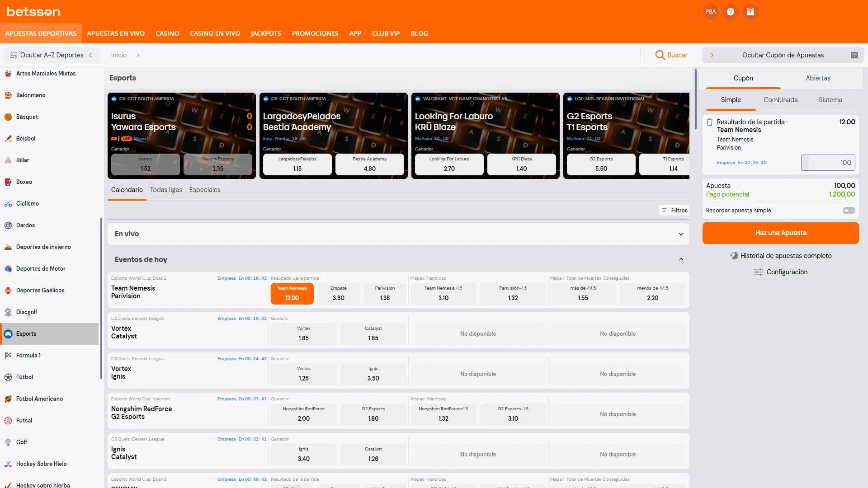Screen dimensions: 868x488
Task: Select Ignis 3.50 odds versus Vortex
Action: pyautogui.click(x=373, y=374)
